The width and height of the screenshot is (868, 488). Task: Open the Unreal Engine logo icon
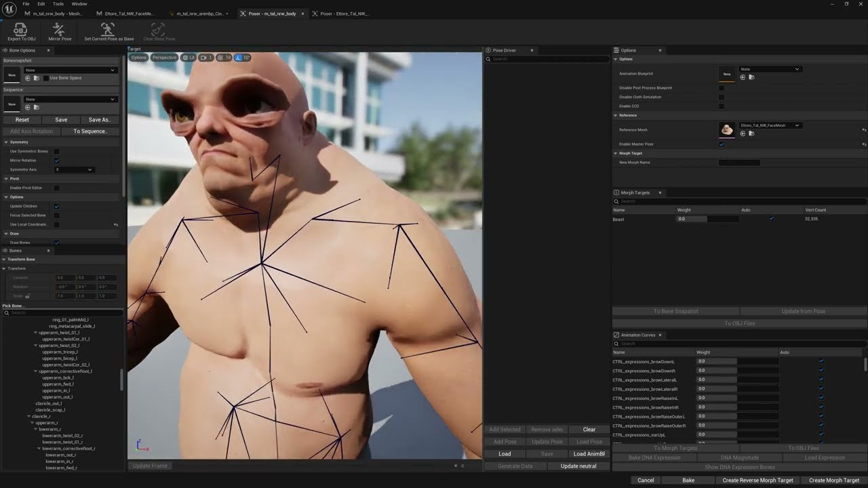9,9
